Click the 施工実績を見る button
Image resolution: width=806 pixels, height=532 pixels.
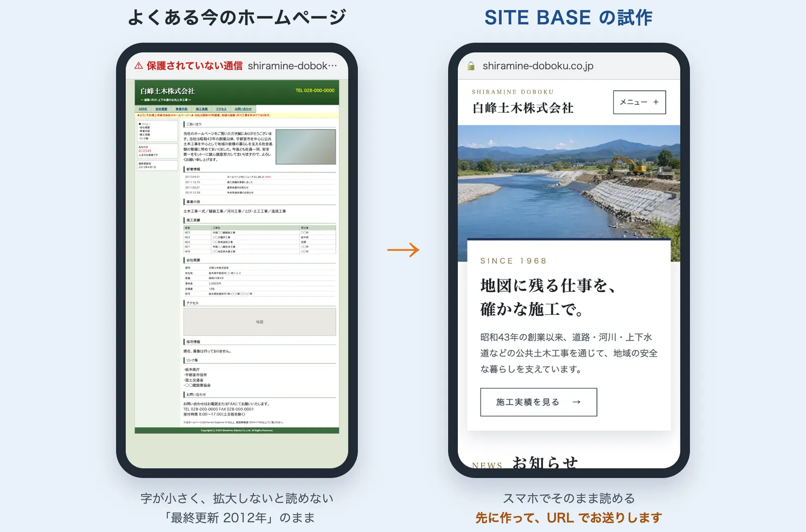(x=539, y=402)
